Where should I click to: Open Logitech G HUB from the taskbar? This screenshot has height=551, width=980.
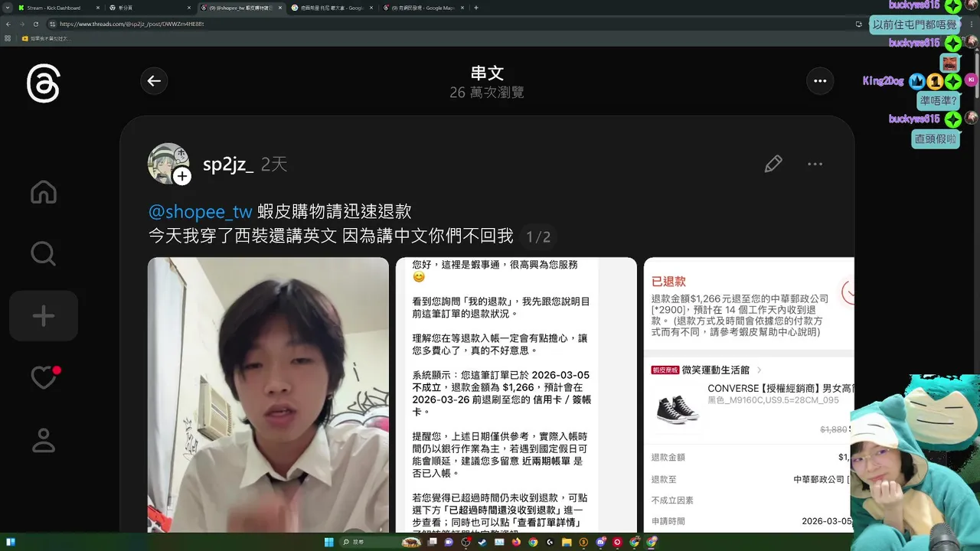point(550,542)
